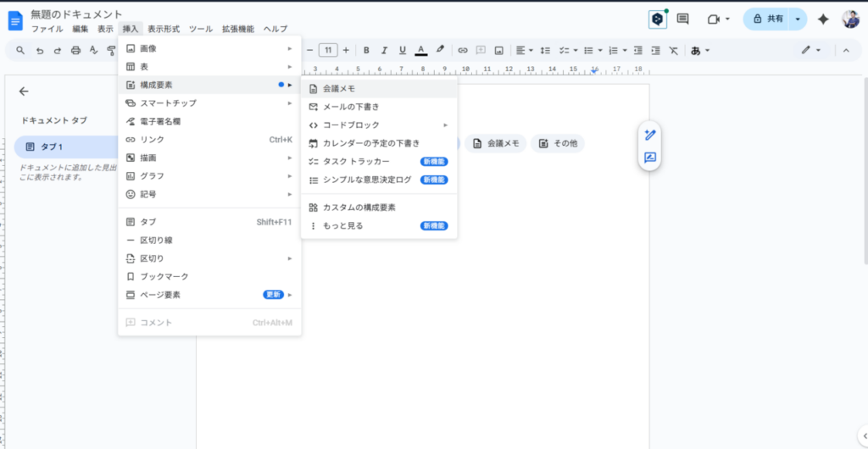This screenshot has height=449, width=868.
Task: Select the highlight color pen icon
Action: pyautogui.click(x=440, y=50)
